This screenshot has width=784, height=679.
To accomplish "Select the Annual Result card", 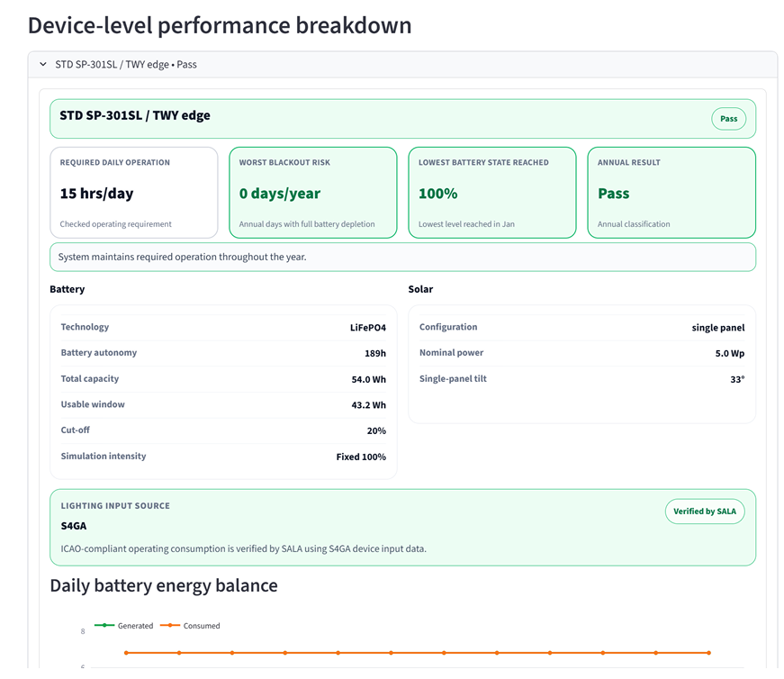I will tap(671, 193).
